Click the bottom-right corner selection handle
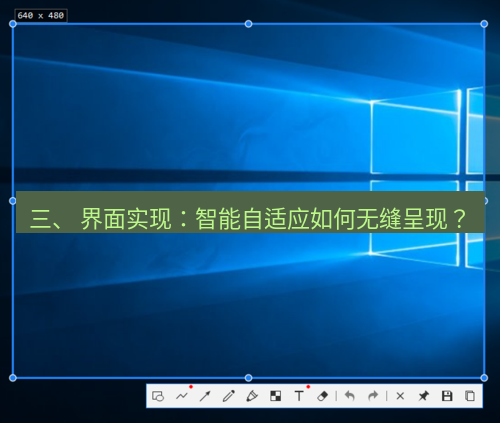 (x=484, y=378)
